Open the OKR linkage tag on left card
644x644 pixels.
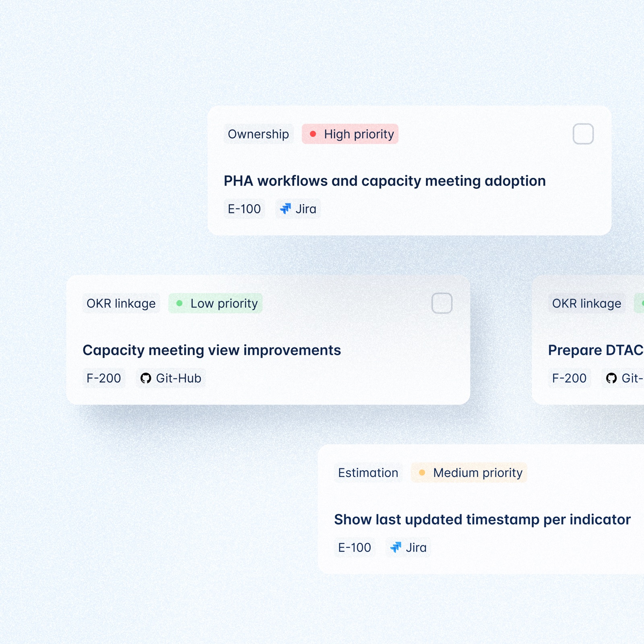[x=120, y=303]
